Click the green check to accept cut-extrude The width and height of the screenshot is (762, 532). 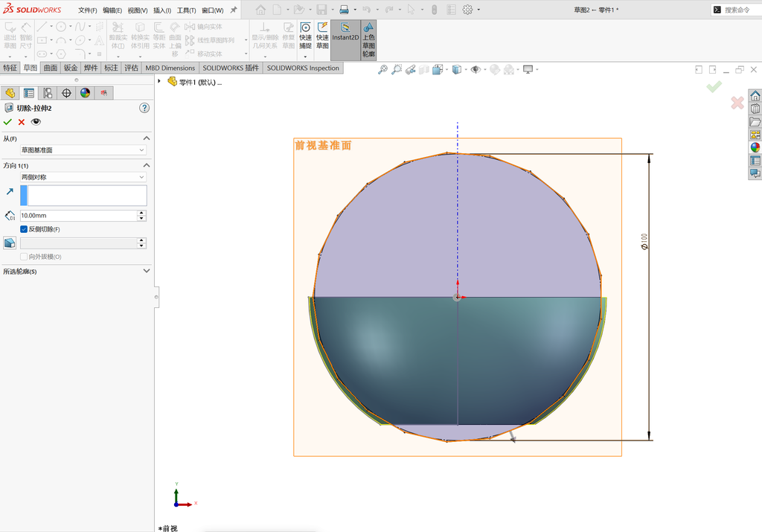(x=7, y=122)
